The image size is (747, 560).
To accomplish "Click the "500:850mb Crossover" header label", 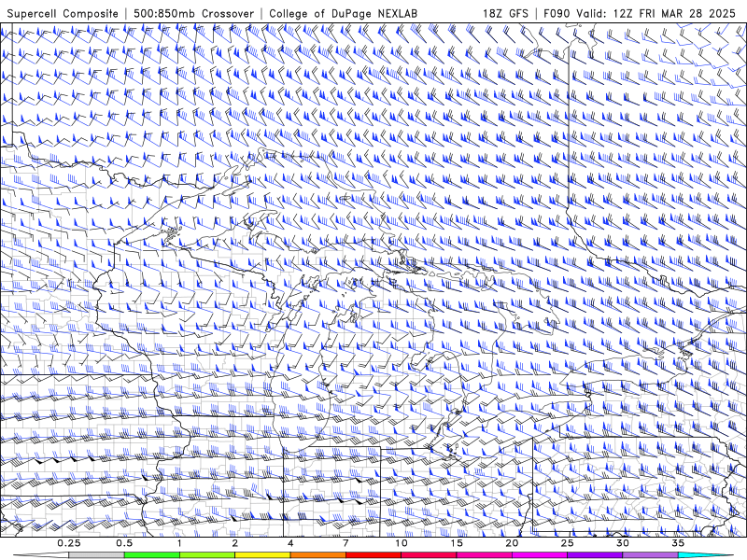I will tap(194, 13).
